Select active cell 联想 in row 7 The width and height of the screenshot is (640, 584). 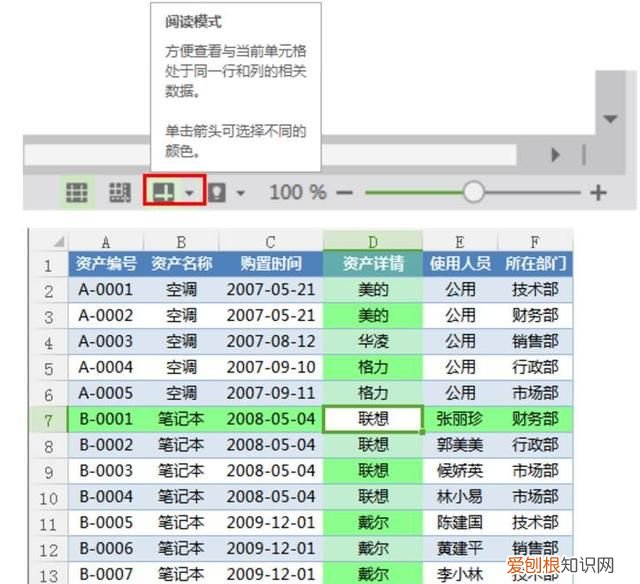(373, 419)
